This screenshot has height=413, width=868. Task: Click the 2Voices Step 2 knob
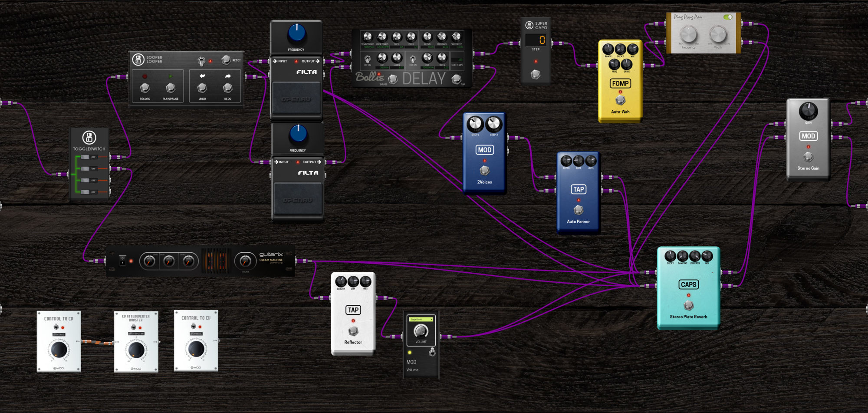point(493,124)
